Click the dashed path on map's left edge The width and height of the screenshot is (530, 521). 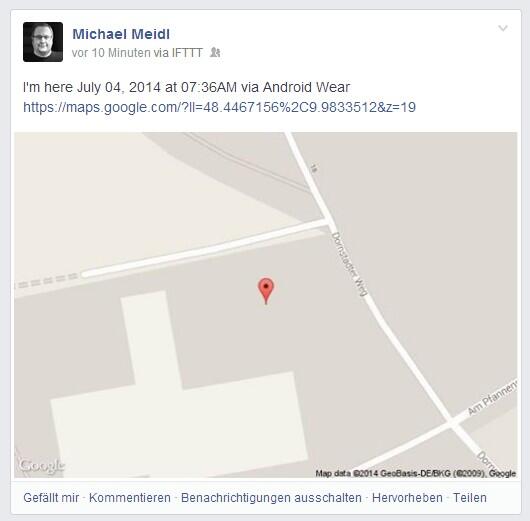point(46,281)
